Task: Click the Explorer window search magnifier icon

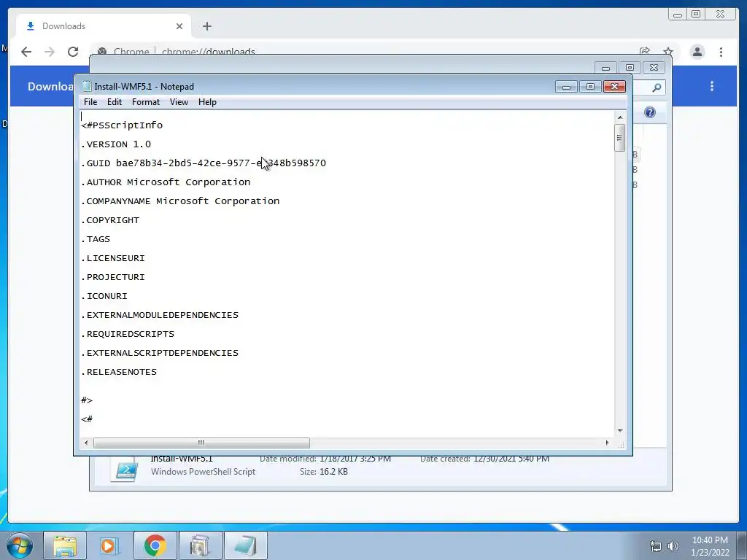Action: point(657,87)
